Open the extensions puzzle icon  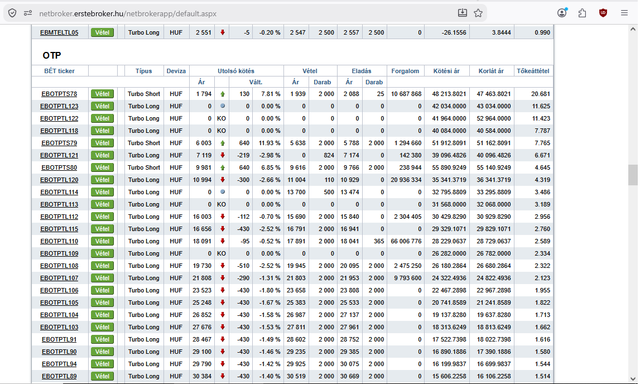(582, 13)
